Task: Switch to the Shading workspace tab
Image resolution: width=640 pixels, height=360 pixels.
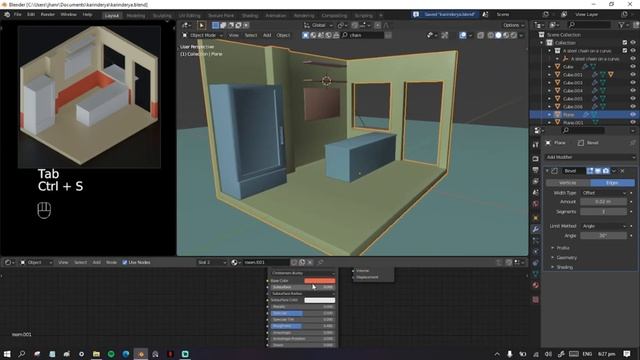Action: (x=249, y=16)
